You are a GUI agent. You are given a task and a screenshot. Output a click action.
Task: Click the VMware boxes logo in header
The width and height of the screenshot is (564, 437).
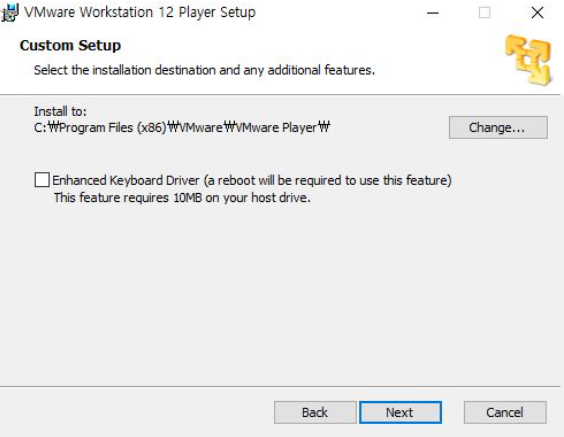(x=528, y=60)
